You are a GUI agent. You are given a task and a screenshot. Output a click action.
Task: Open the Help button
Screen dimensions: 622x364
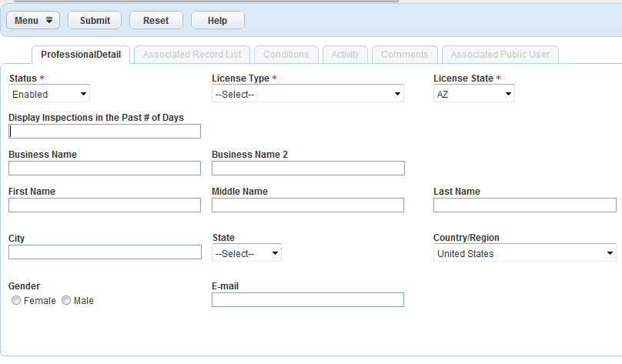point(217,21)
